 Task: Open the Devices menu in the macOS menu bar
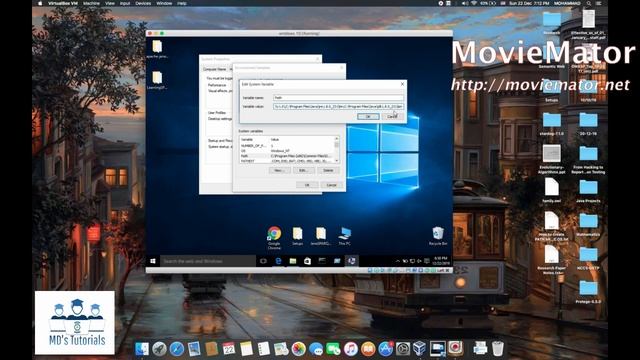(x=143, y=3)
